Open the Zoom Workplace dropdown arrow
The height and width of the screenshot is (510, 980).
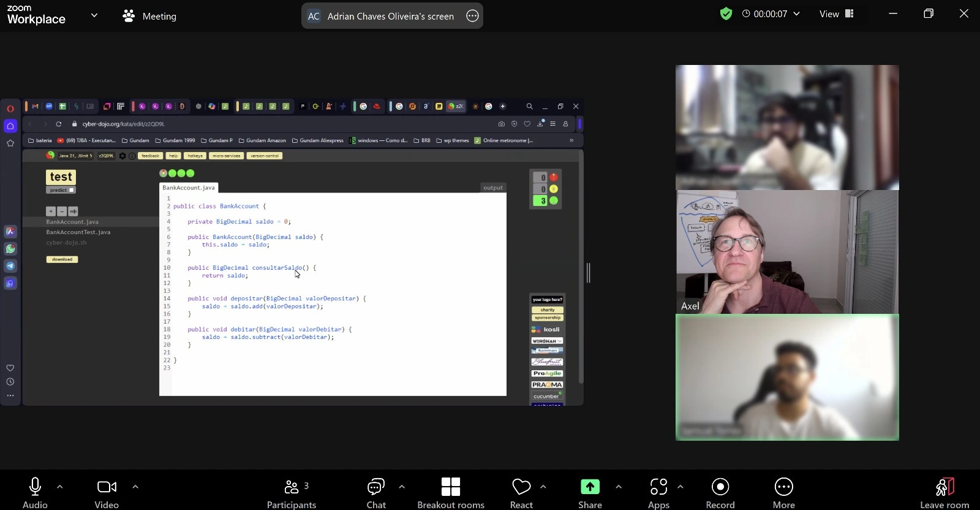94,15
